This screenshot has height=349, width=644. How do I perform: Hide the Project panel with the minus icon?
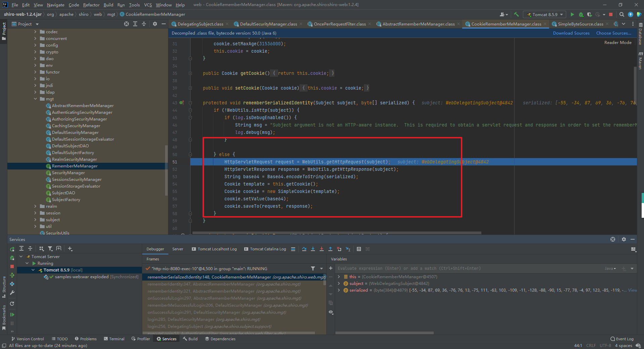[x=164, y=24]
